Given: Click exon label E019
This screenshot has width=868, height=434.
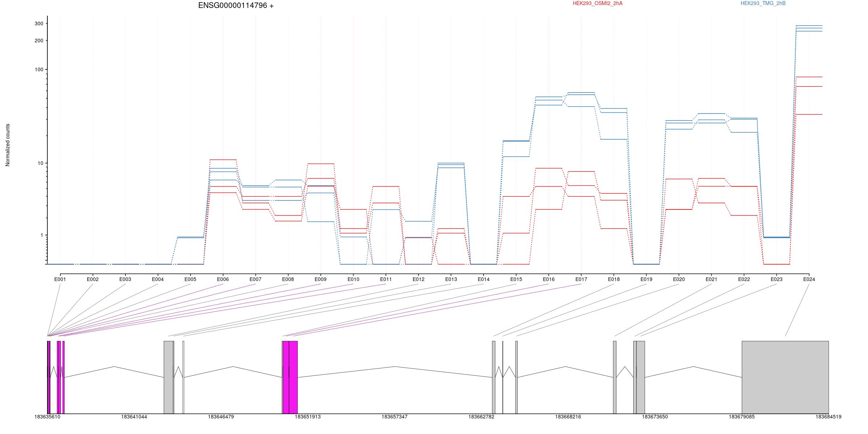Looking at the screenshot, I should pyautogui.click(x=646, y=279).
